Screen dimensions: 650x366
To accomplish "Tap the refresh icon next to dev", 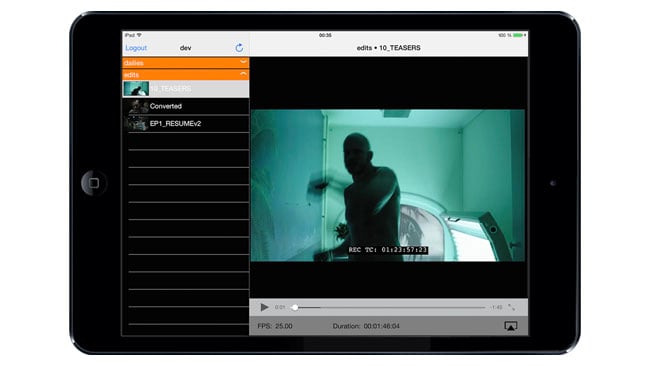I will [239, 48].
